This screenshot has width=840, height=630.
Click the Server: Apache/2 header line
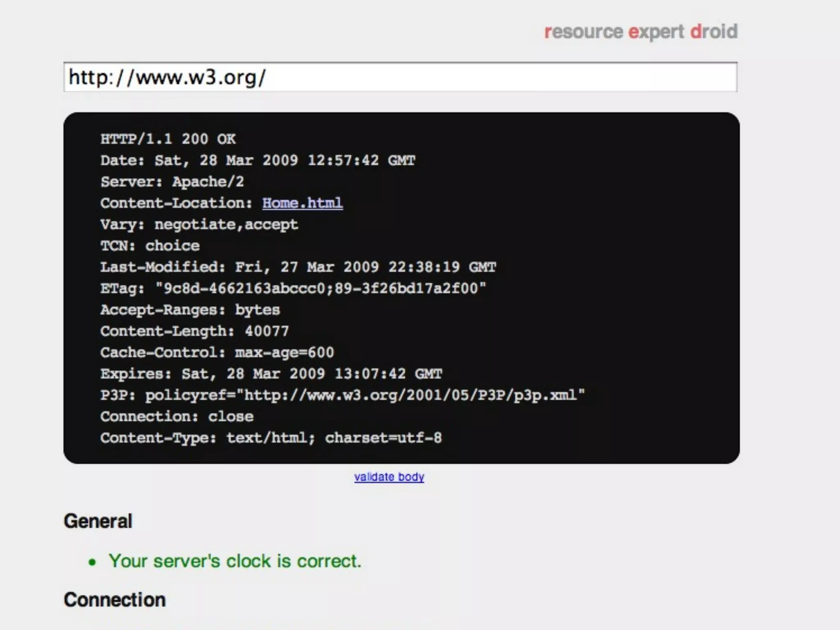tap(172, 182)
